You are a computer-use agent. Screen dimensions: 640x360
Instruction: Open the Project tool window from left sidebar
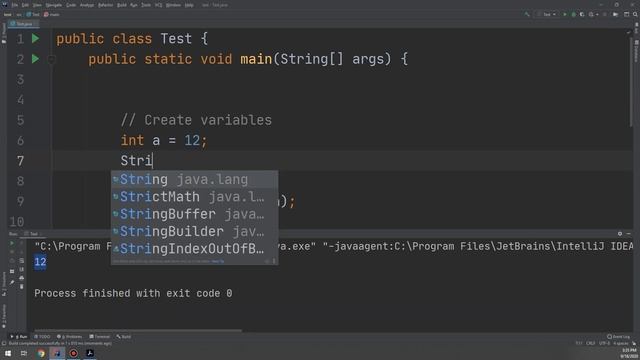4,33
